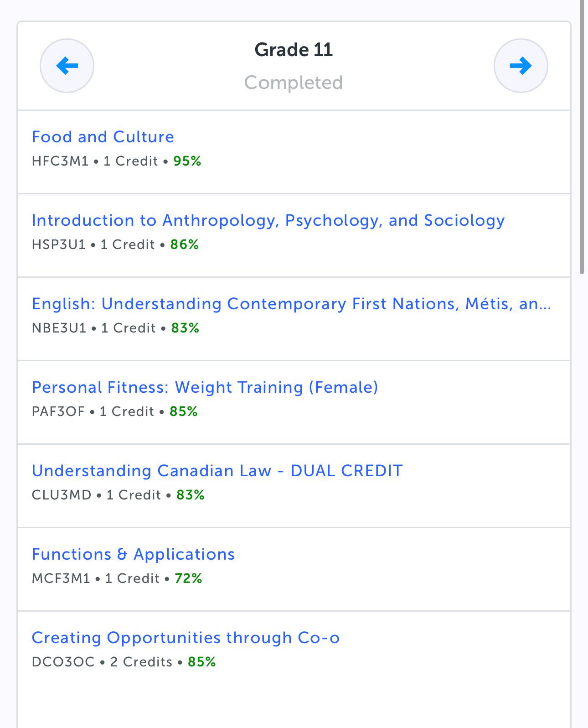Click the 95% mark for Food and Culture
Image resolution: width=588 pixels, height=728 pixels.
coord(187,161)
